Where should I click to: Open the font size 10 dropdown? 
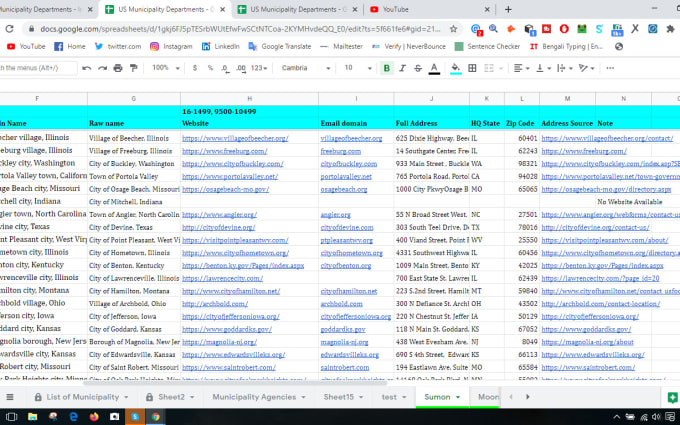357,68
